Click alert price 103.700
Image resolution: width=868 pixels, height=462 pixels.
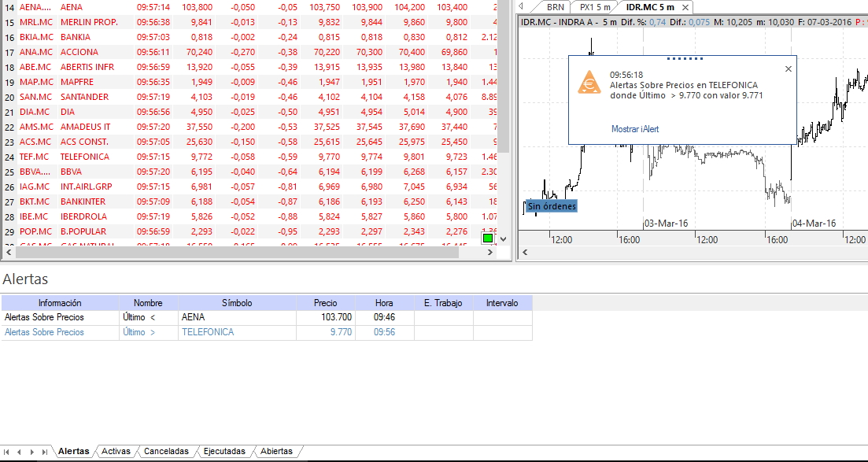(x=337, y=317)
